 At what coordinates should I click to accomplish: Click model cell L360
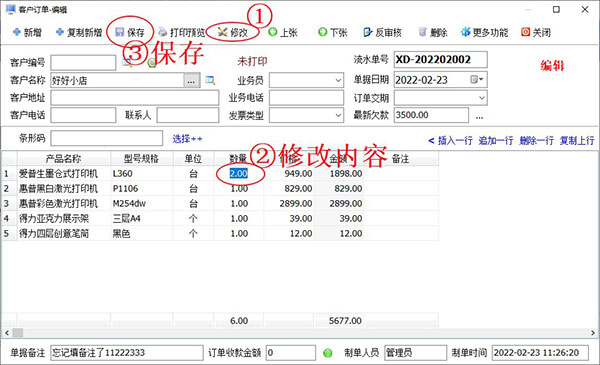click(142, 174)
